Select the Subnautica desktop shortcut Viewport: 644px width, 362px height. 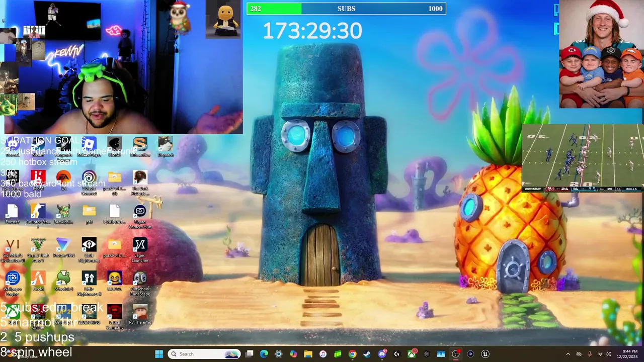click(140, 147)
